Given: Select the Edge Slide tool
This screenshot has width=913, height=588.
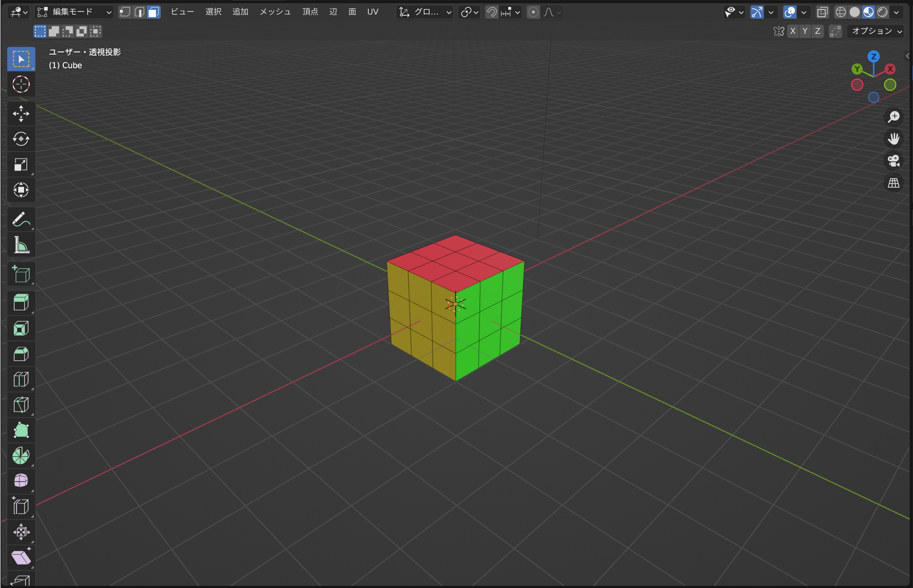Looking at the screenshot, I should click(21, 506).
